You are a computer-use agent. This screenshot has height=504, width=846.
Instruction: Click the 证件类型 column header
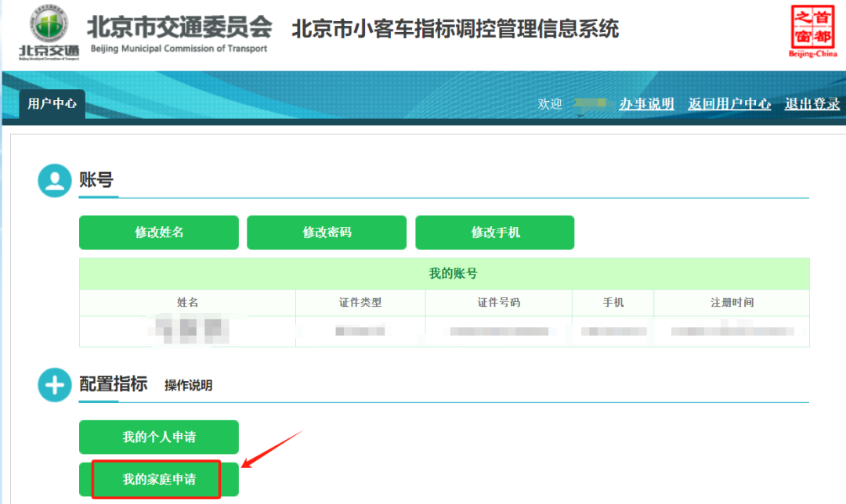click(360, 302)
